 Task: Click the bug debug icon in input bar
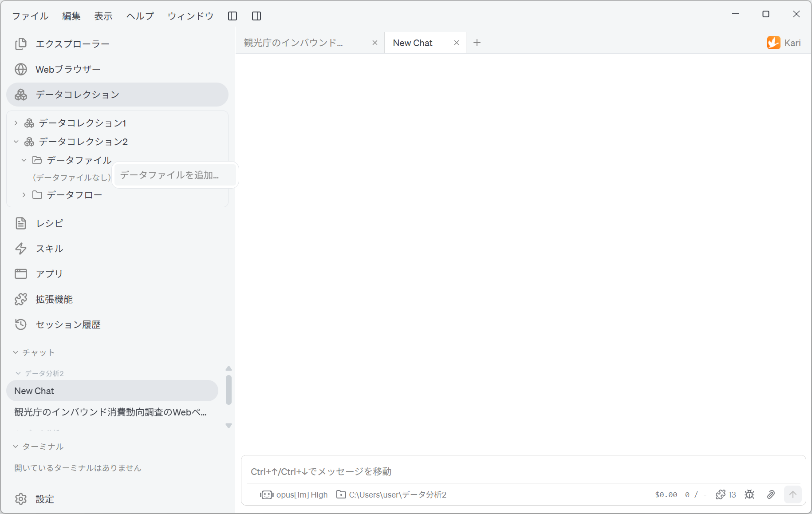pyautogui.click(x=749, y=494)
